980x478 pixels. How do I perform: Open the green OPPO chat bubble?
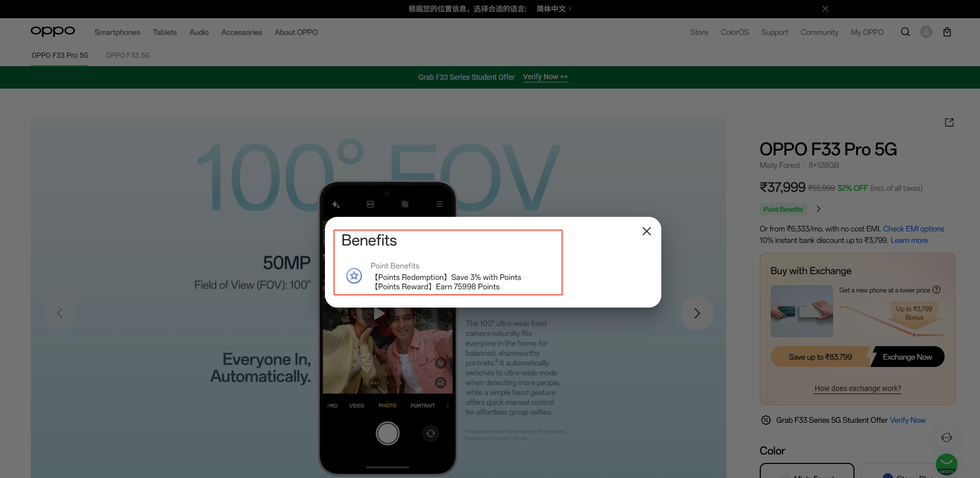click(947, 464)
